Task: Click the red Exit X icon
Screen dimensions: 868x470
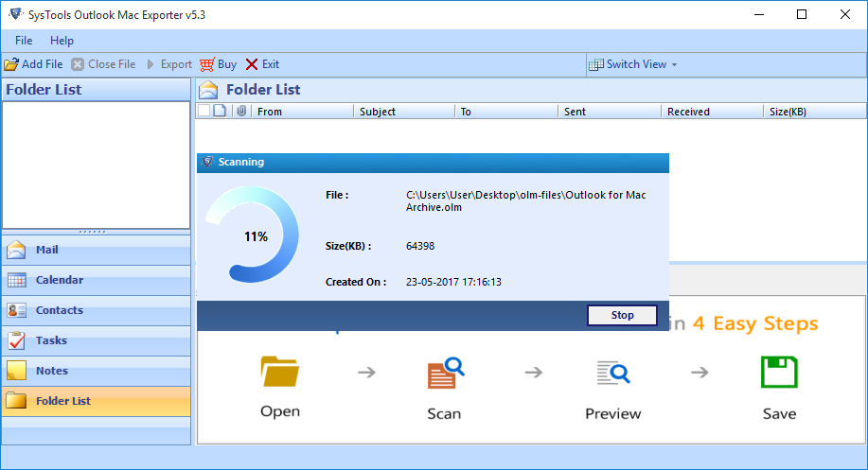Action: 252,64
